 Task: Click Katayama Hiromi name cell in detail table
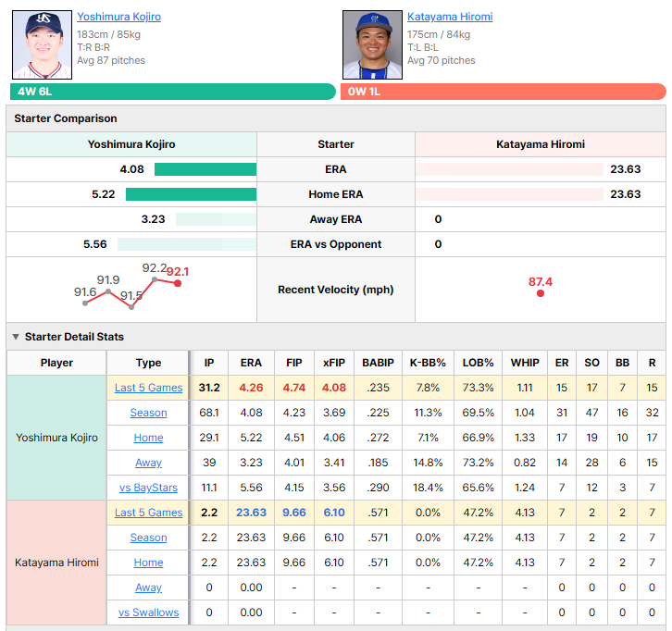click(x=56, y=563)
